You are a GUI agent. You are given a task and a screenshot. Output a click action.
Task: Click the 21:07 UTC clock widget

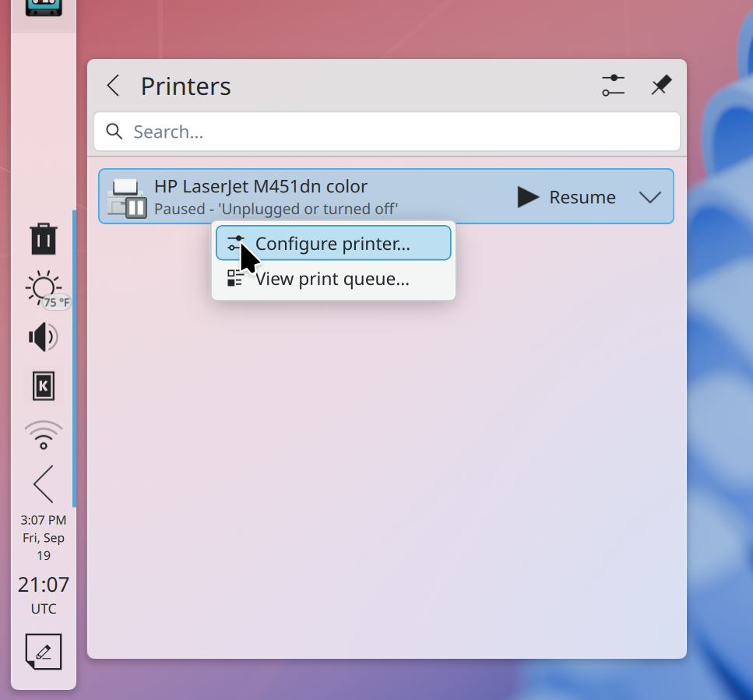44,594
